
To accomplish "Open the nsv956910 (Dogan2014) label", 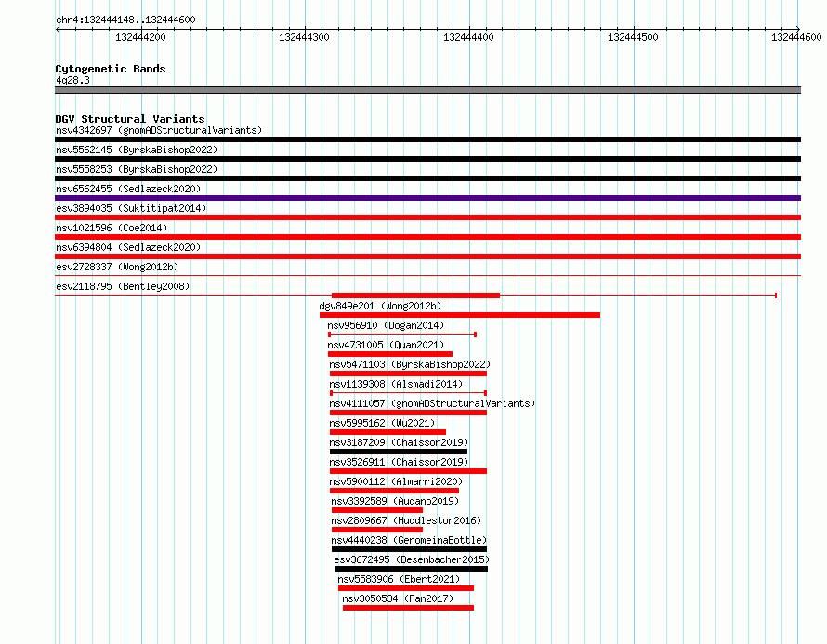I will coord(386,325).
